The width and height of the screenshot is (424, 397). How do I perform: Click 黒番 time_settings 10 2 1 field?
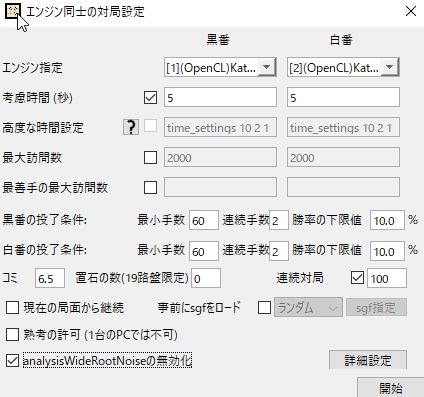[x=220, y=127]
